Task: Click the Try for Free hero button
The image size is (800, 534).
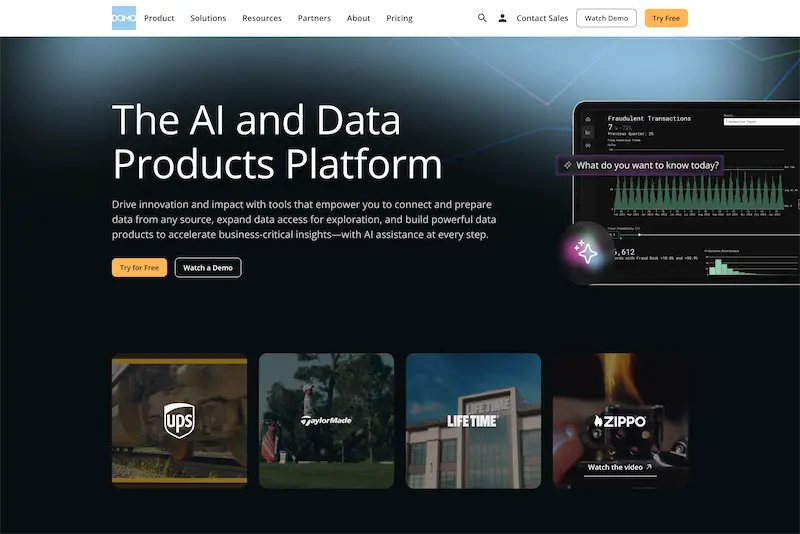Action: pos(139,268)
